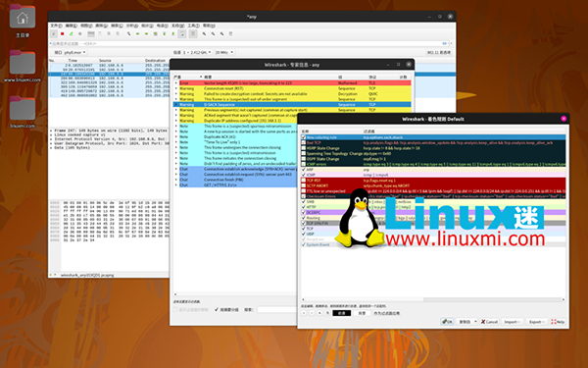
Task: Open the home folder icon on the desktop
Action: click(x=23, y=18)
